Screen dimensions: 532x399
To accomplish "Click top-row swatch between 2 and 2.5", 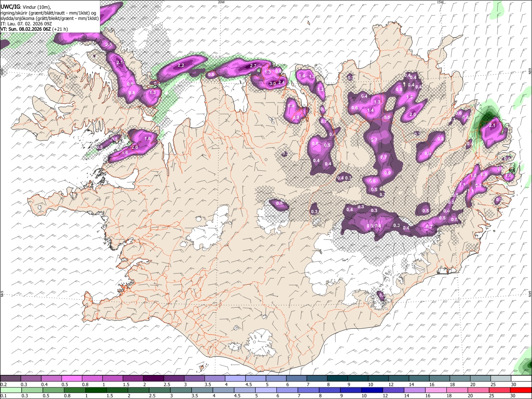I will [x=153, y=379].
